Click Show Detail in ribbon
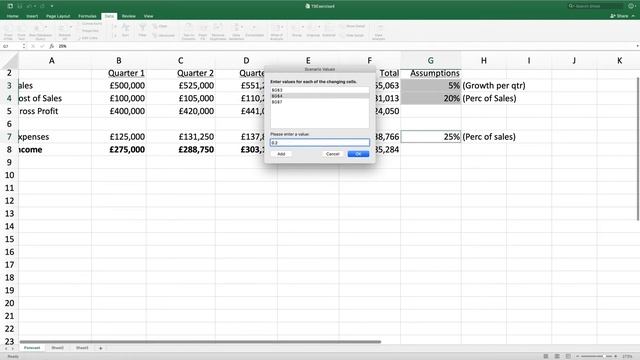 [x=352, y=26]
